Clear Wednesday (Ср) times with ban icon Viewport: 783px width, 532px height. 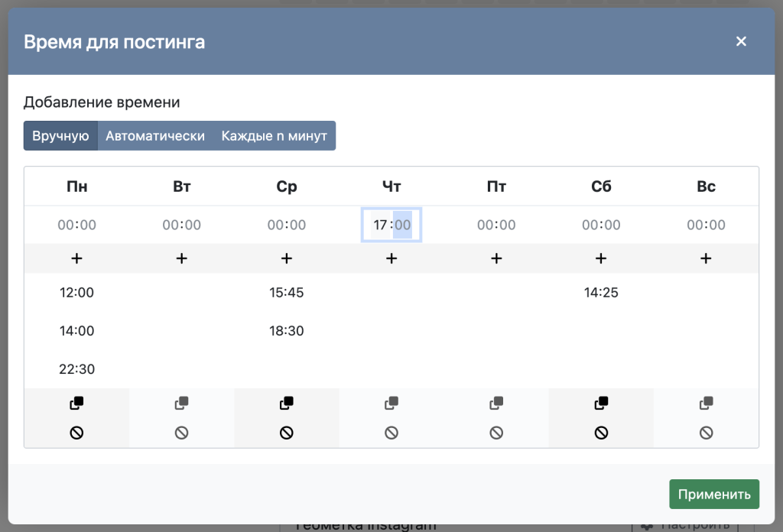[287, 433]
